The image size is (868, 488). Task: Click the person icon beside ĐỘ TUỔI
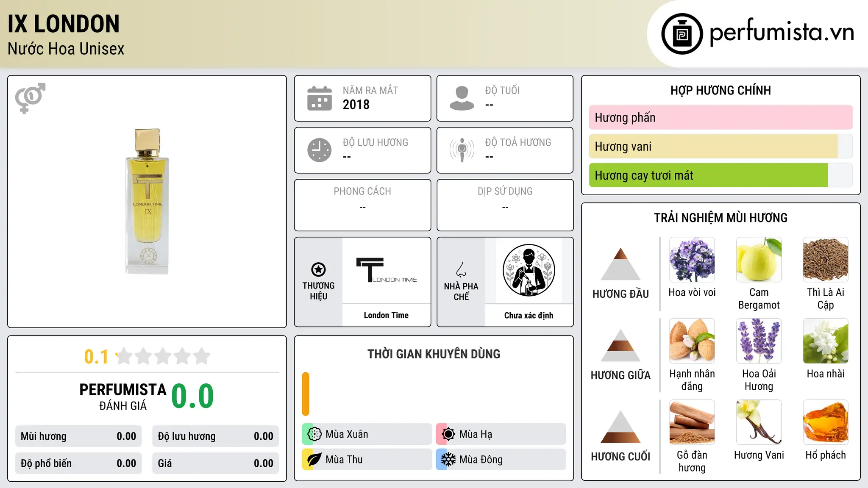tap(462, 98)
